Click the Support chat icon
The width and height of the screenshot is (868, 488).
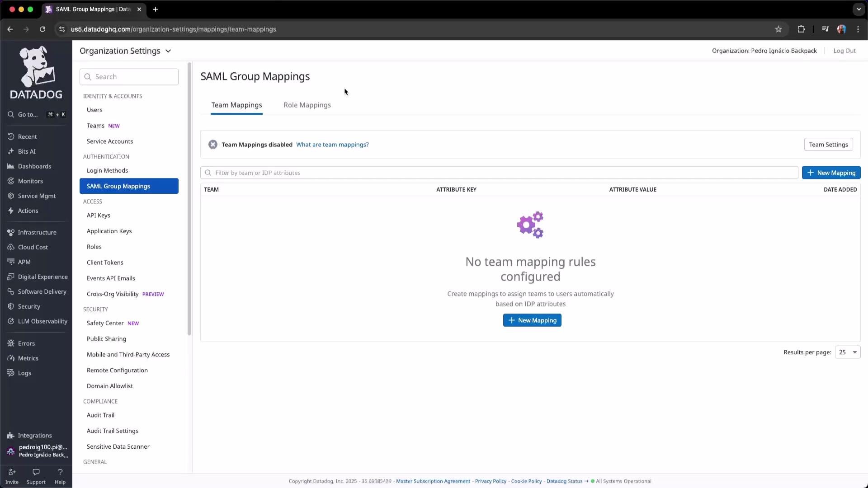point(36,472)
